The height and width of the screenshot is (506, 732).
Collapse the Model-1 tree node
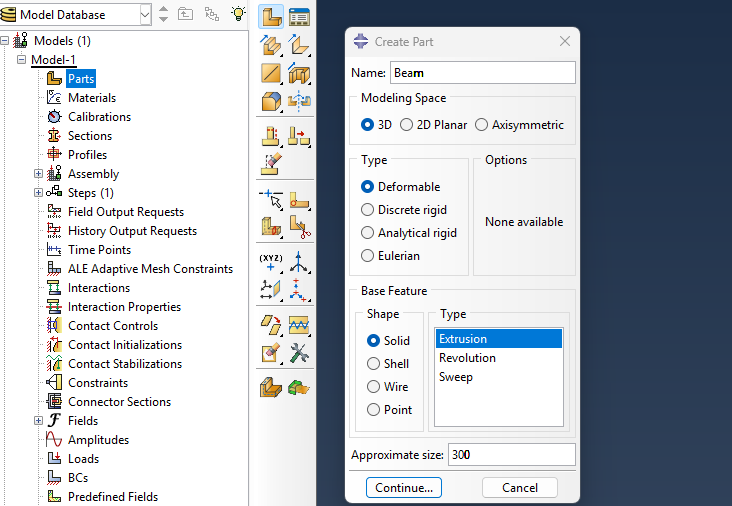coord(22,60)
